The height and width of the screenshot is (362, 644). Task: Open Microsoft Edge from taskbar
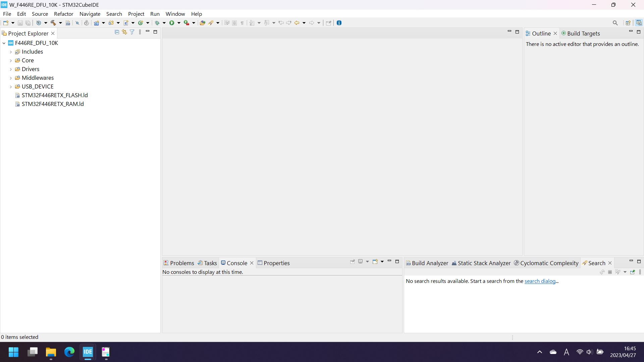[69, 352]
